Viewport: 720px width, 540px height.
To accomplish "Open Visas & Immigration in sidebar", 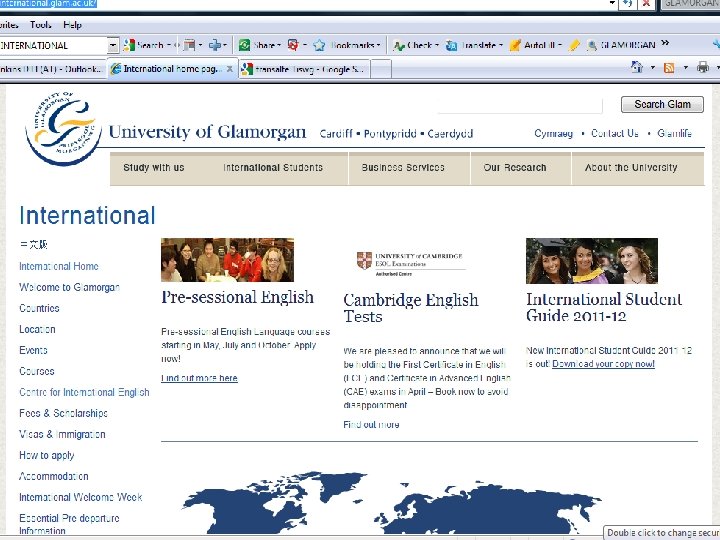I will [x=62, y=434].
